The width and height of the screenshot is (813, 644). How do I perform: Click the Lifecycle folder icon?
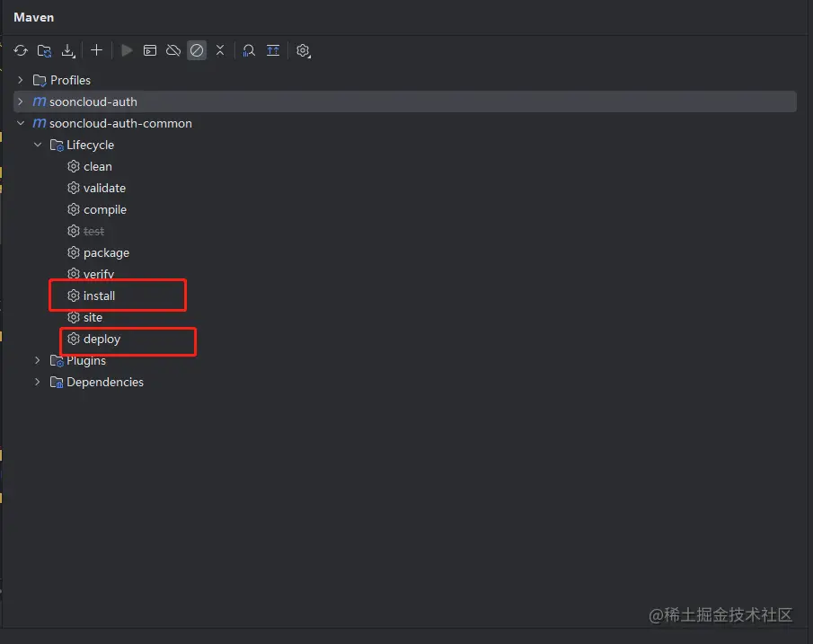pos(57,146)
